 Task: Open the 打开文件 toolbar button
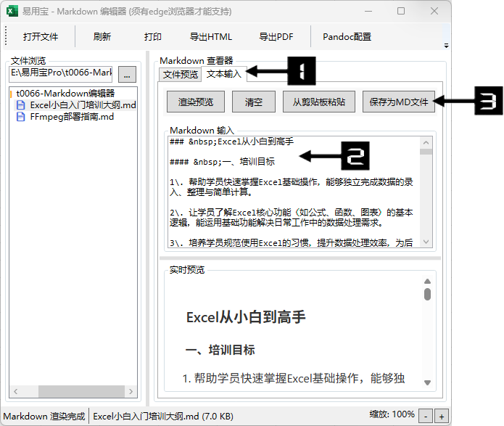tap(41, 37)
